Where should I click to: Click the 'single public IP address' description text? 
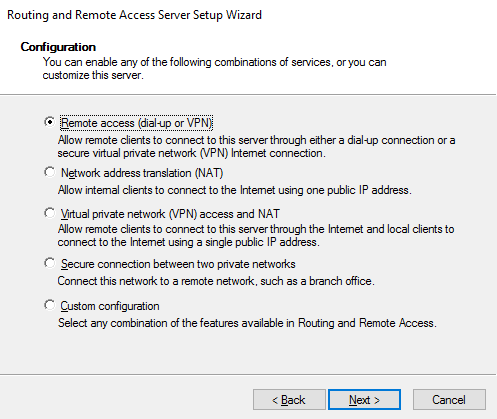point(256,236)
